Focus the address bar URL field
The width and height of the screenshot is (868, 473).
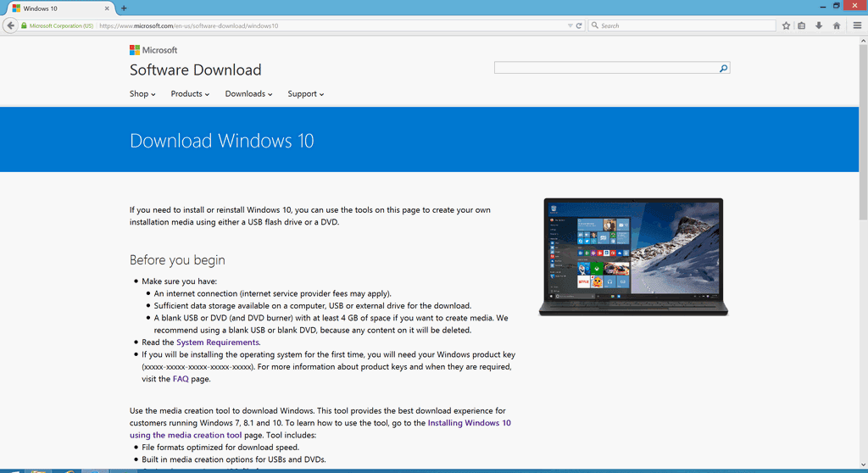tap(332, 25)
